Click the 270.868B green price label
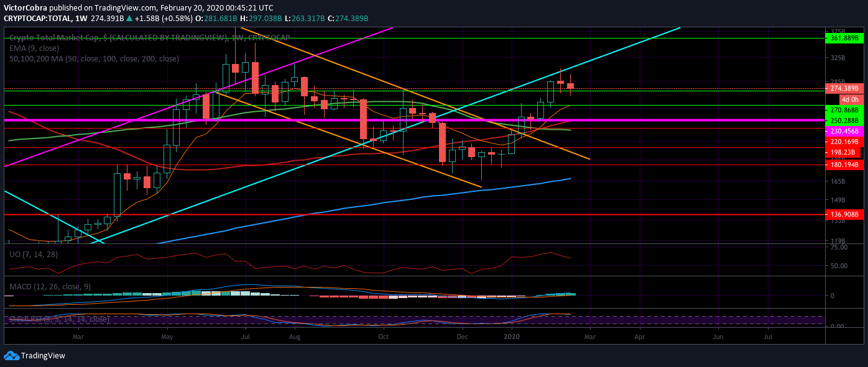The height and width of the screenshot is (367, 868). pyautogui.click(x=844, y=110)
